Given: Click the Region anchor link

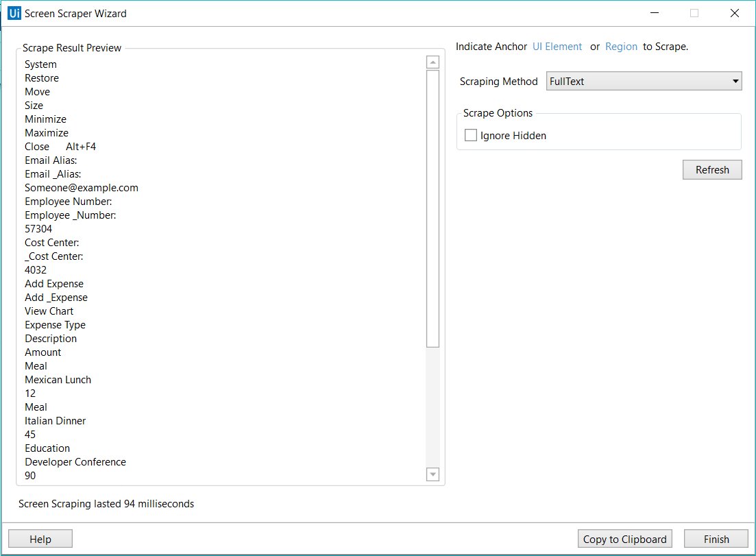Looking at the screenshot, I should (x=621, y=46).
